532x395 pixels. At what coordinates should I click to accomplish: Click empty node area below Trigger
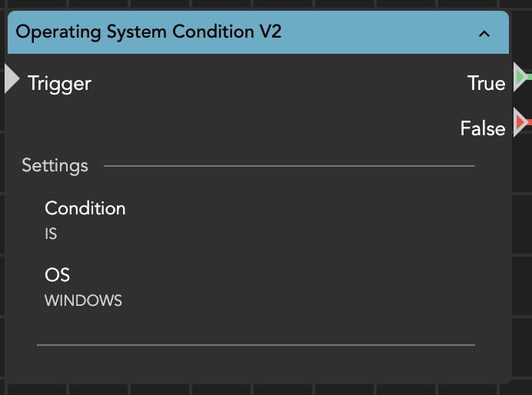(x=231, y=123)
